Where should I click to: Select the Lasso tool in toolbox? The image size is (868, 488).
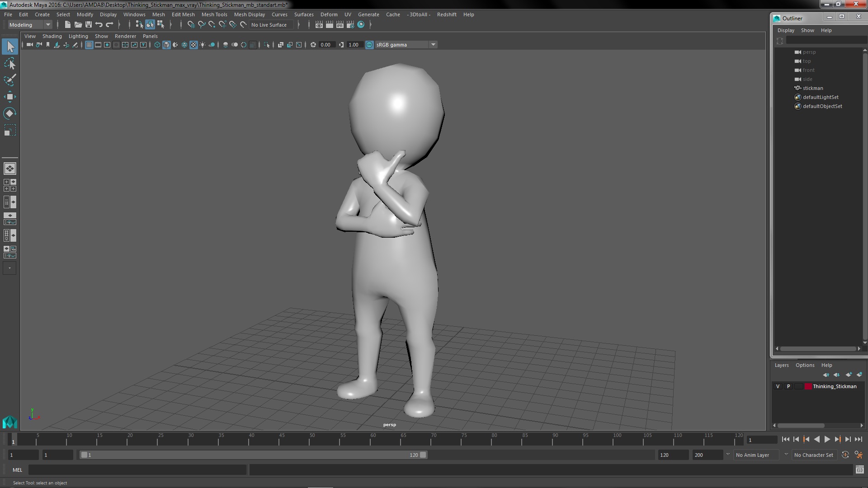coord(10,64)
